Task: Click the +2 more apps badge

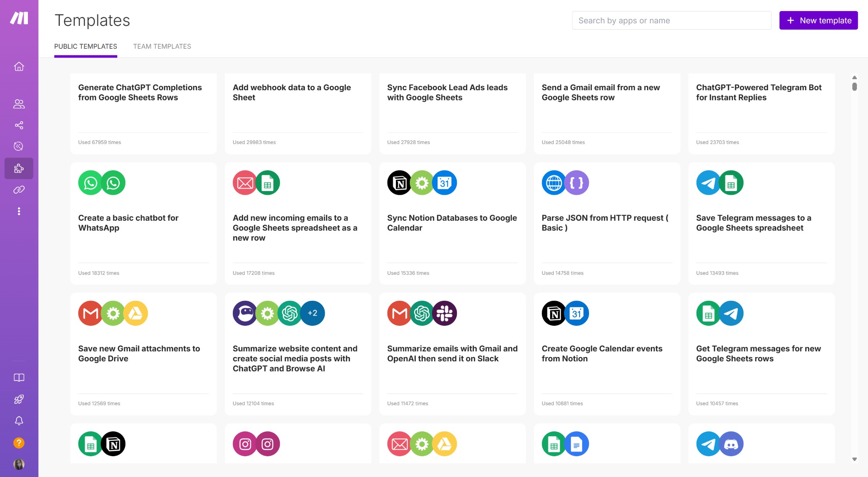Action: pos(312,313)
